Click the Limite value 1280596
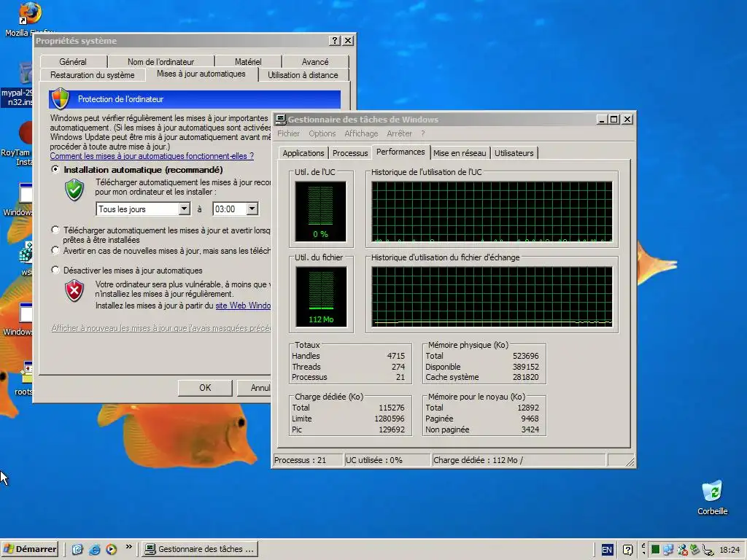This screenshot has width=747, height=560. (390, 419)
